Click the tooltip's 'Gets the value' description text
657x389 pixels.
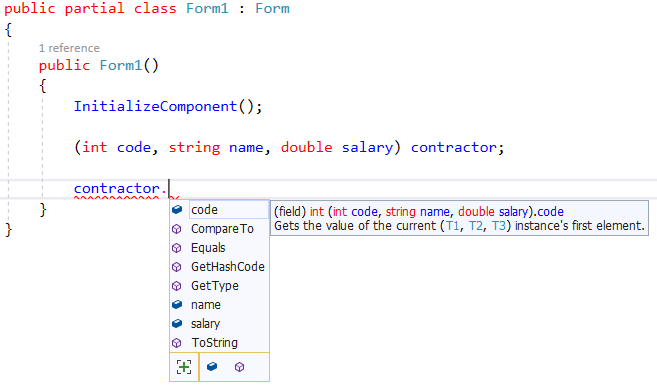459,226
